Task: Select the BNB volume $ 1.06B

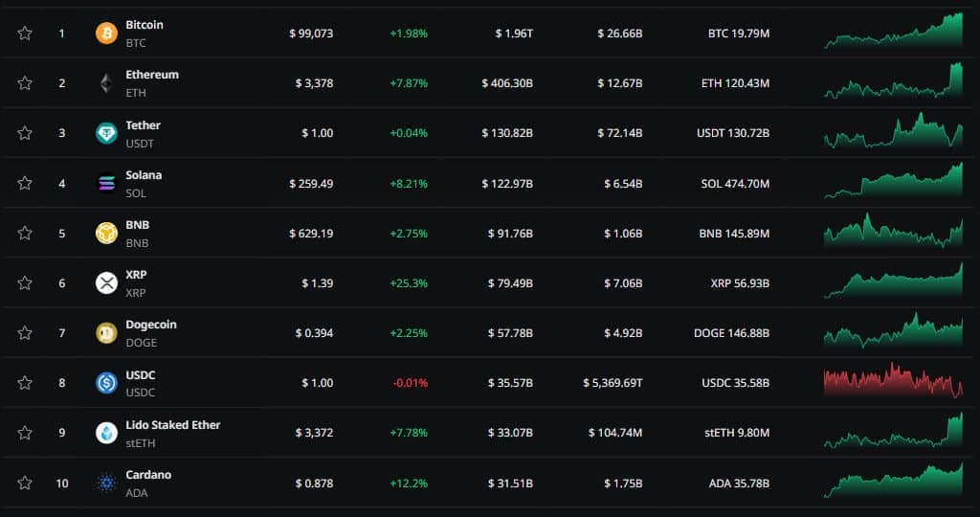Action: [x=623, y=234]
